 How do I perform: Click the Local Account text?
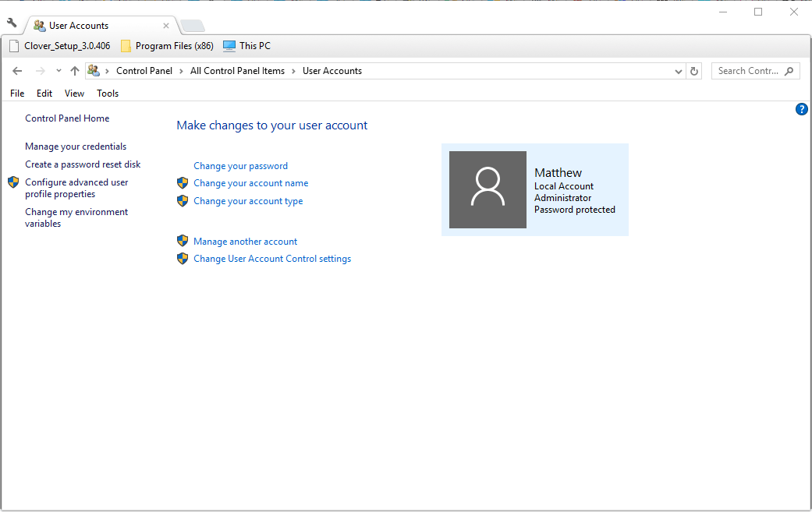(564, 186)
